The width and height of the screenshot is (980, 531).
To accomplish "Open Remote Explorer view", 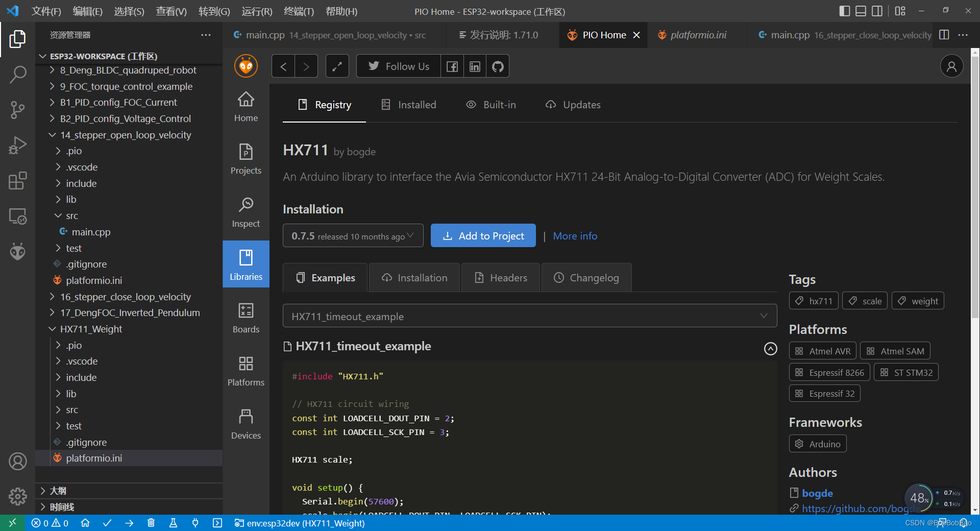I will pyautogui.click(x=17, y=216).
